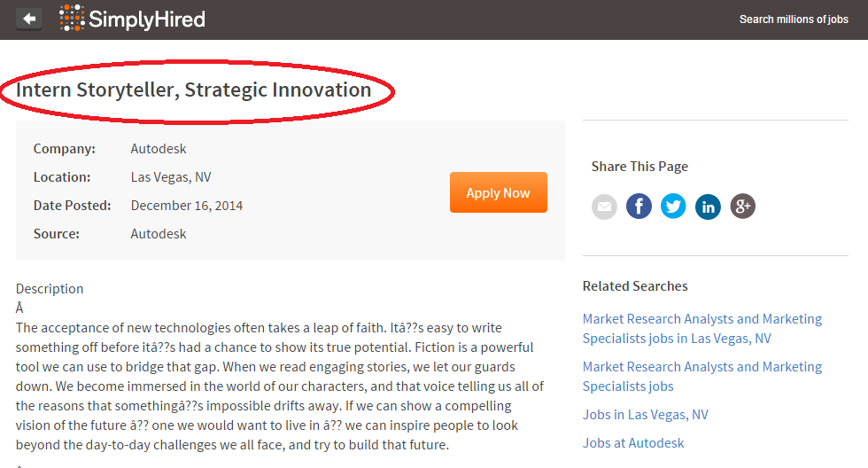Screen dimensions: 868x468
Task: Open Search millions of jobs link
Action: (794, 19)
